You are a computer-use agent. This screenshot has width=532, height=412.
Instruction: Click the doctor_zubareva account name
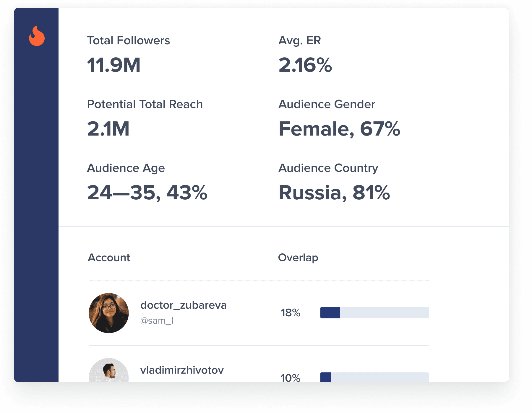183,305
